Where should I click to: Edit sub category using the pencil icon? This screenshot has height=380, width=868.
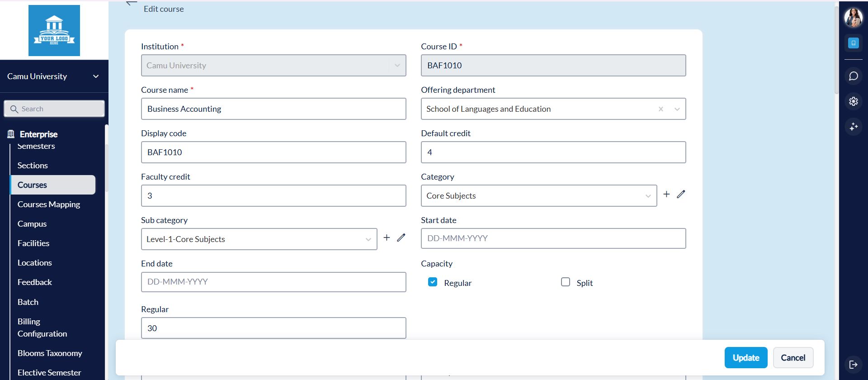[401, 237]
